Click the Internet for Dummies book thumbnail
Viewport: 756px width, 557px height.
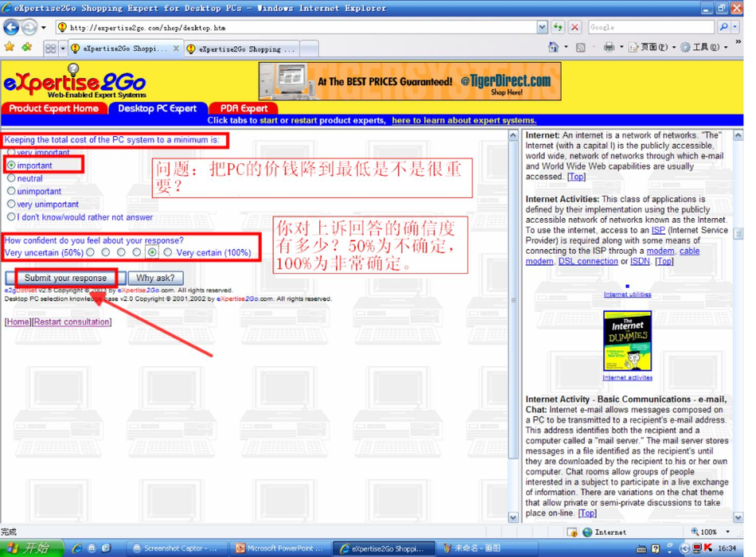tap(627, 341)
